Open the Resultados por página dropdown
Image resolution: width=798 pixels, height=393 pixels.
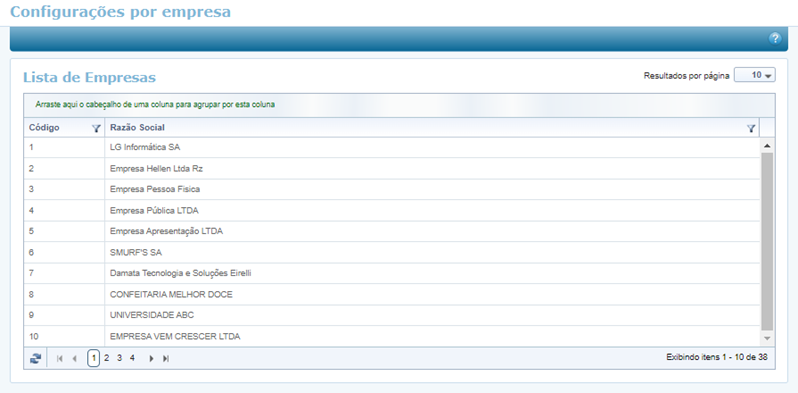[755, 75]
